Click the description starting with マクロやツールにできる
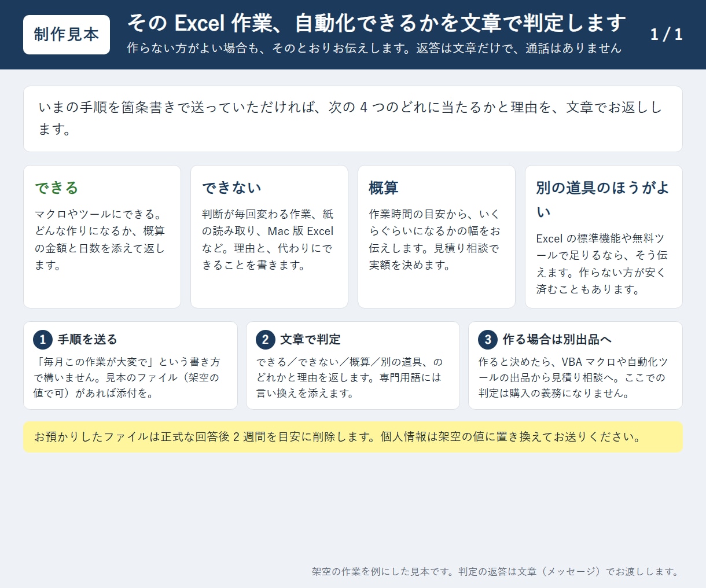Image resolution: width=706 pixels, height=588 pixels. pos(100,240)
